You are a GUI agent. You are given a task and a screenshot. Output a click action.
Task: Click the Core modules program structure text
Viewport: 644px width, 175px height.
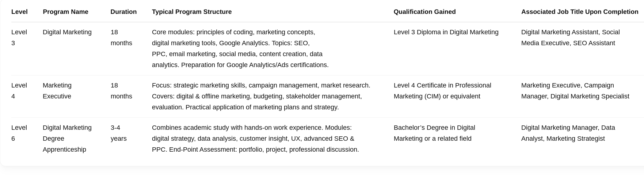coord(240,48)
